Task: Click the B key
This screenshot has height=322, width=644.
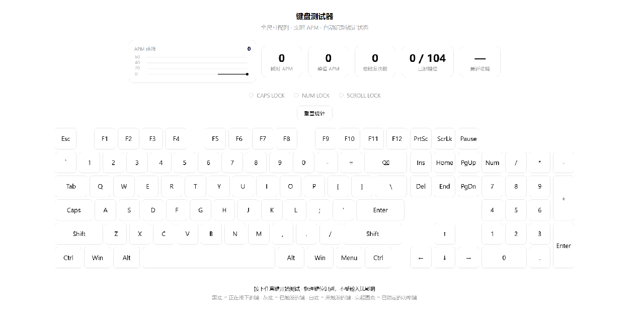Action: pos(211,234)
